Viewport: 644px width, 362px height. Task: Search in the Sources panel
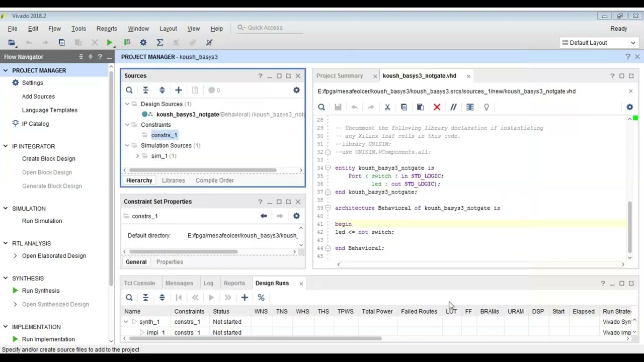pos(129,90)
